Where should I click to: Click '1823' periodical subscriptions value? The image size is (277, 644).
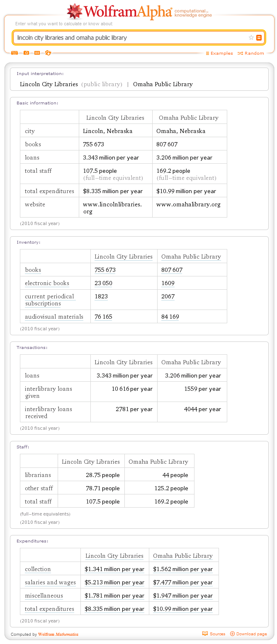coord(101,296)
